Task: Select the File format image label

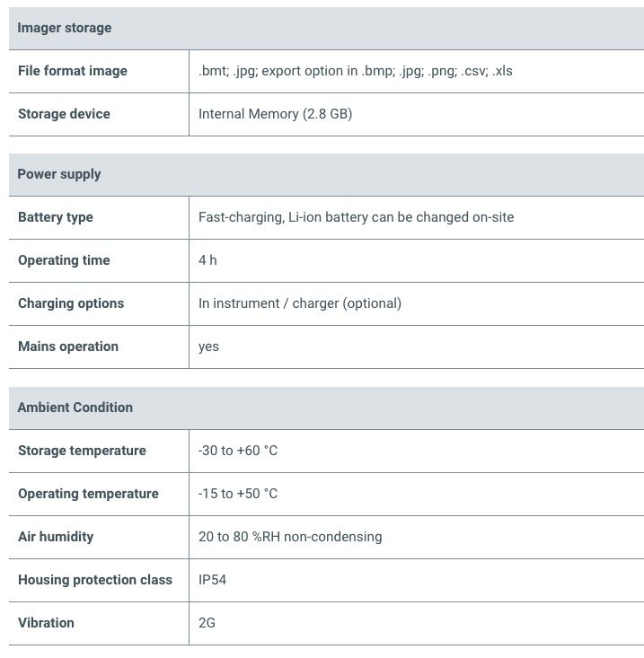Action: click(x=73, y=71)
